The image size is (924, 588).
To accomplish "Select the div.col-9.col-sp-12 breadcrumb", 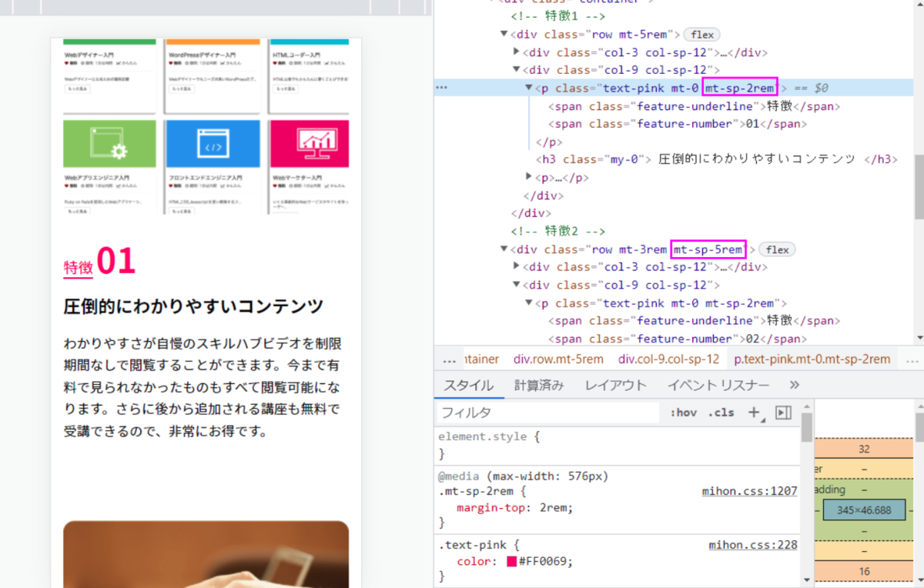I will (x=668, y=359).
